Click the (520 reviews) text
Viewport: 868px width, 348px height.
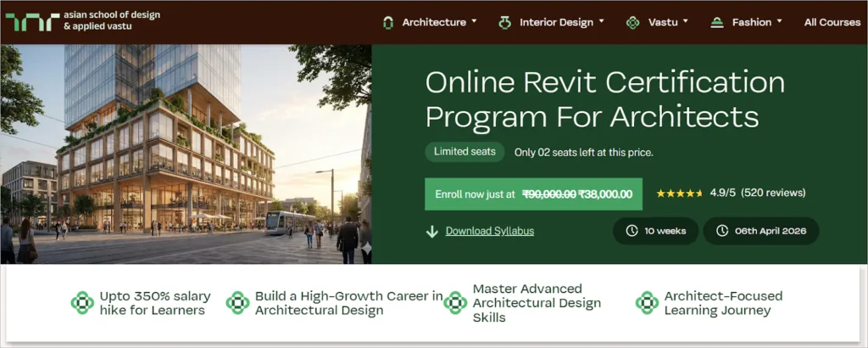pyautogui.click(x=773, y=193)
